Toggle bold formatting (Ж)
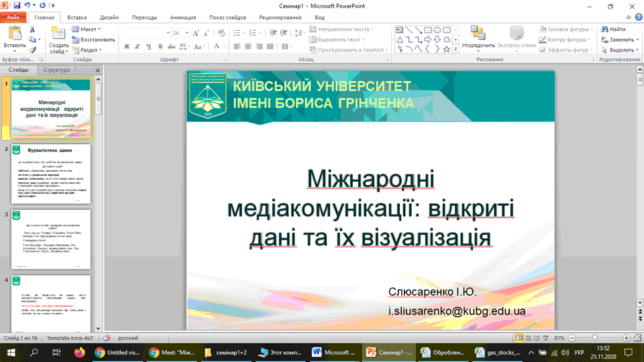Screen dimensions: 644x362 tap(125, 47)
